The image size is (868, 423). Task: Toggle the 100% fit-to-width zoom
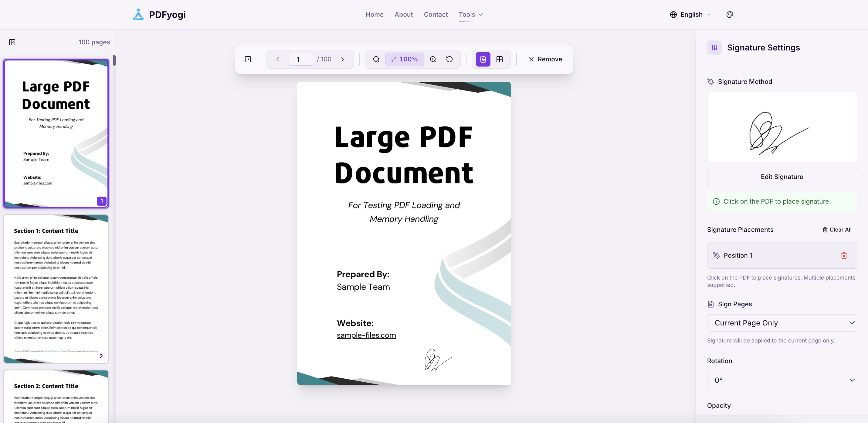tap(404, 59)
